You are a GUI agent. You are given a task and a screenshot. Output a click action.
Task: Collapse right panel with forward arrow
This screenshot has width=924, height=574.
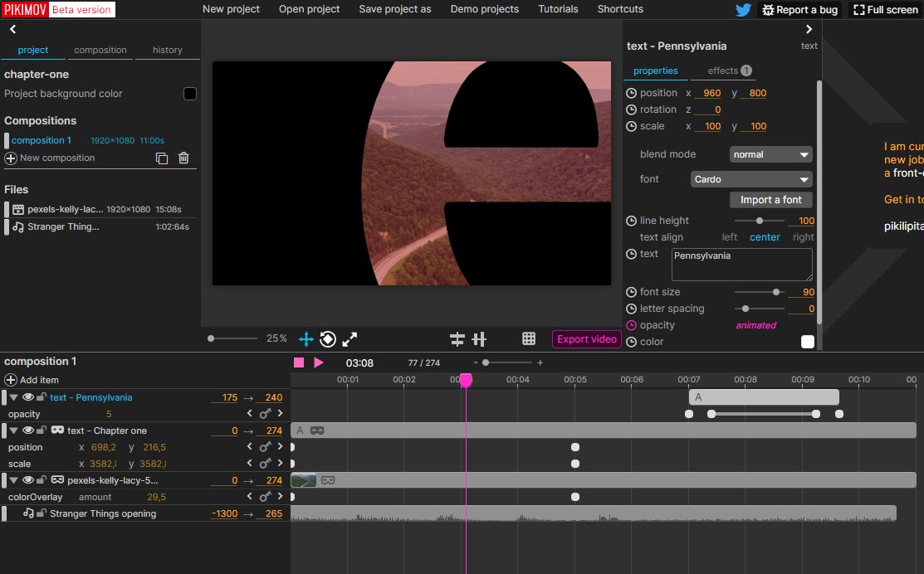pos(809,29)
